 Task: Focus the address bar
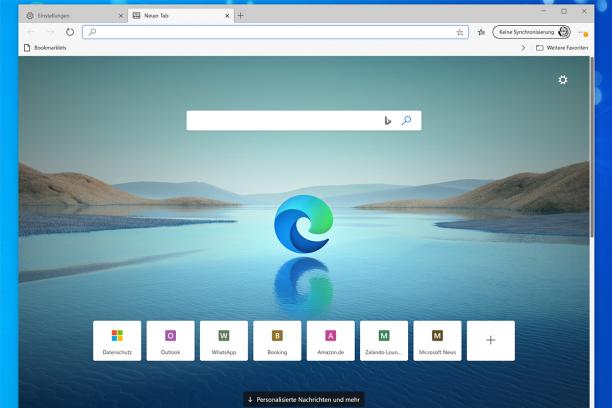[275, 32]
